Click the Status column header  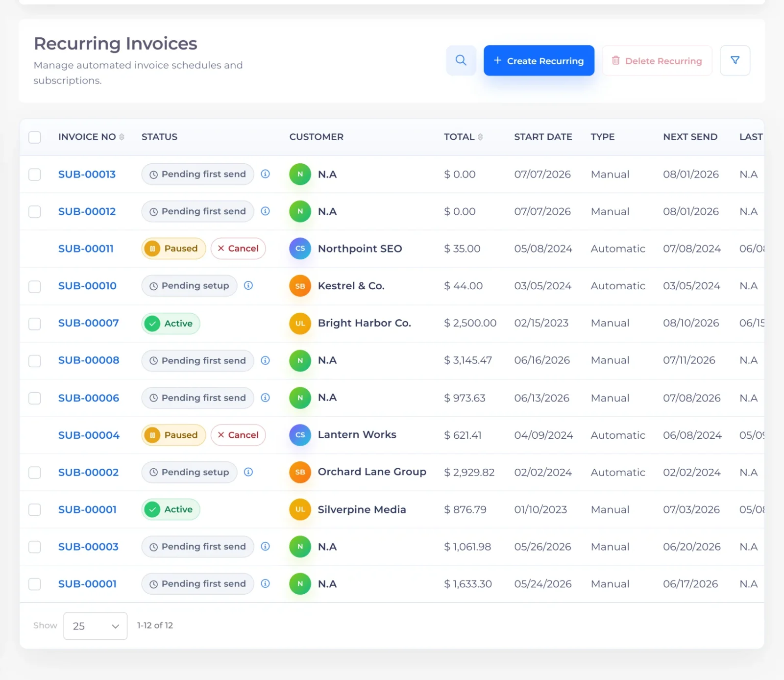pyautogui.click(x=159, y=137)
